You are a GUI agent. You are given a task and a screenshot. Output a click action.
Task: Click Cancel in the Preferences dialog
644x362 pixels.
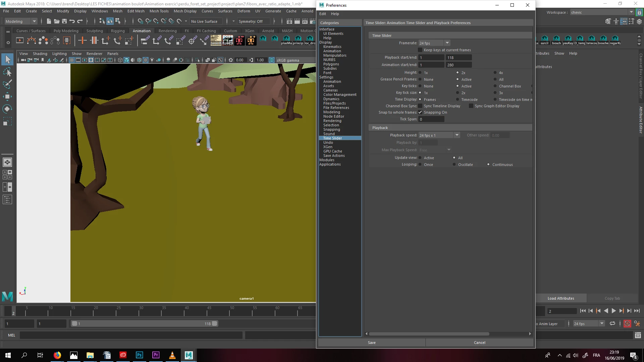479,343
